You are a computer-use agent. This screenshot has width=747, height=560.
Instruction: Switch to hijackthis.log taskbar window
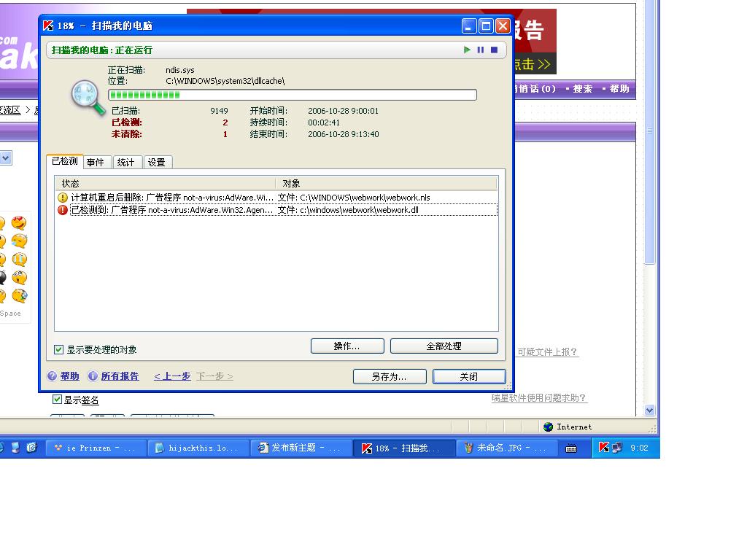pos(198,448)
